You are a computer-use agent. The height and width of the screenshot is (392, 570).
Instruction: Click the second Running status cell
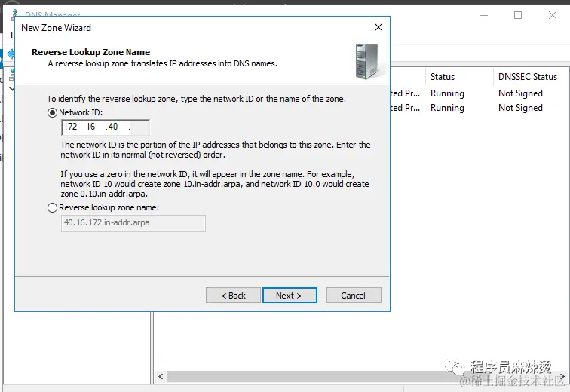[x=447, y=108]
